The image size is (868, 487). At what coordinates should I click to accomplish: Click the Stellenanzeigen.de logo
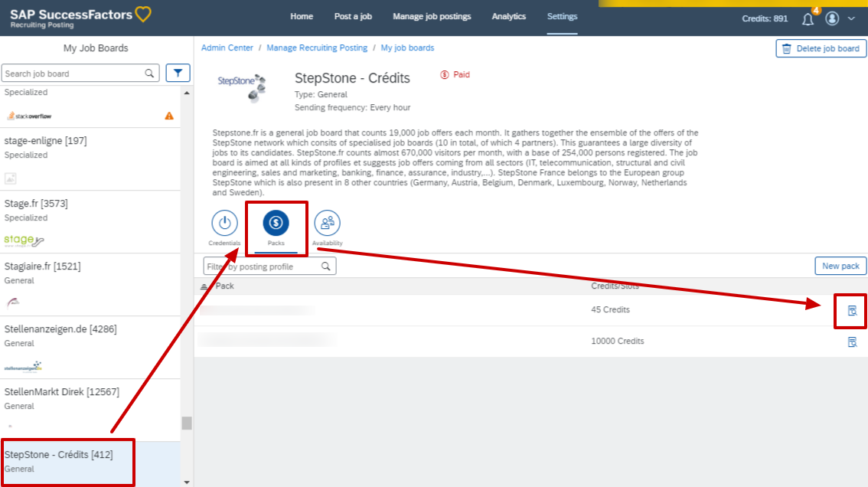click(23, 367)
